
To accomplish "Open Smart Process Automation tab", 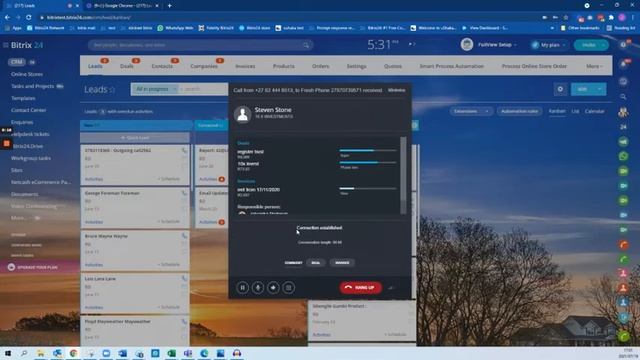I will [451, 66].
